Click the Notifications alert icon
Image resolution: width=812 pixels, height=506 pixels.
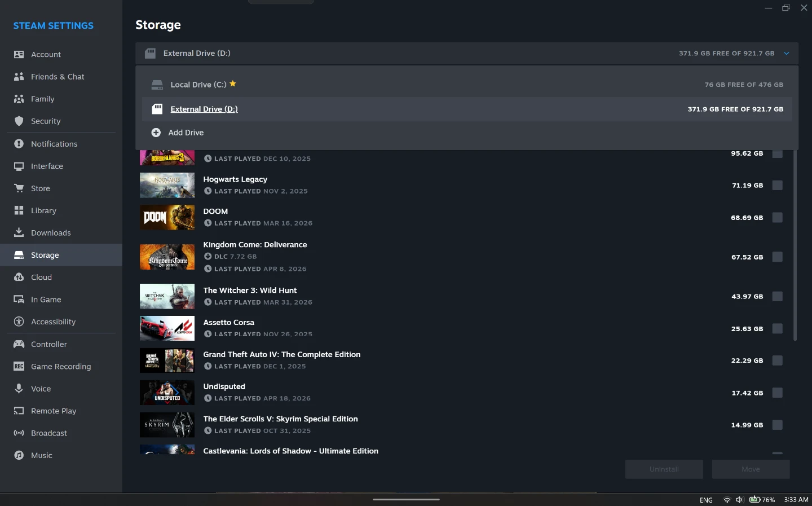(19, 144)
